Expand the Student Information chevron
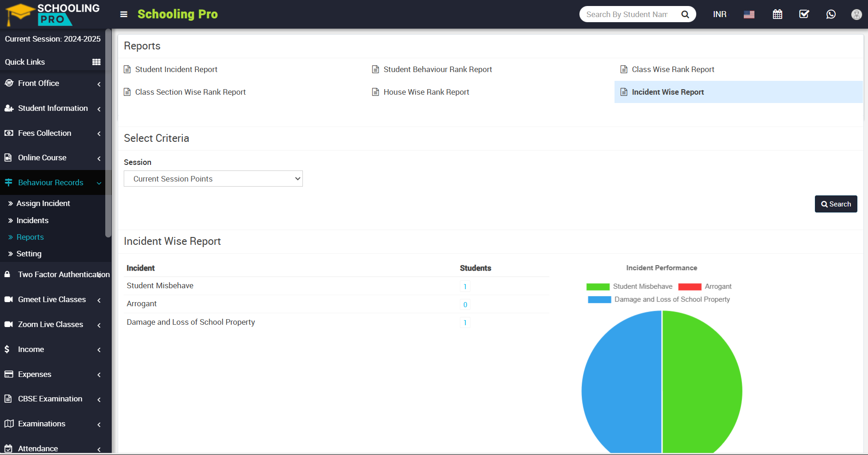 click(99, 109)
